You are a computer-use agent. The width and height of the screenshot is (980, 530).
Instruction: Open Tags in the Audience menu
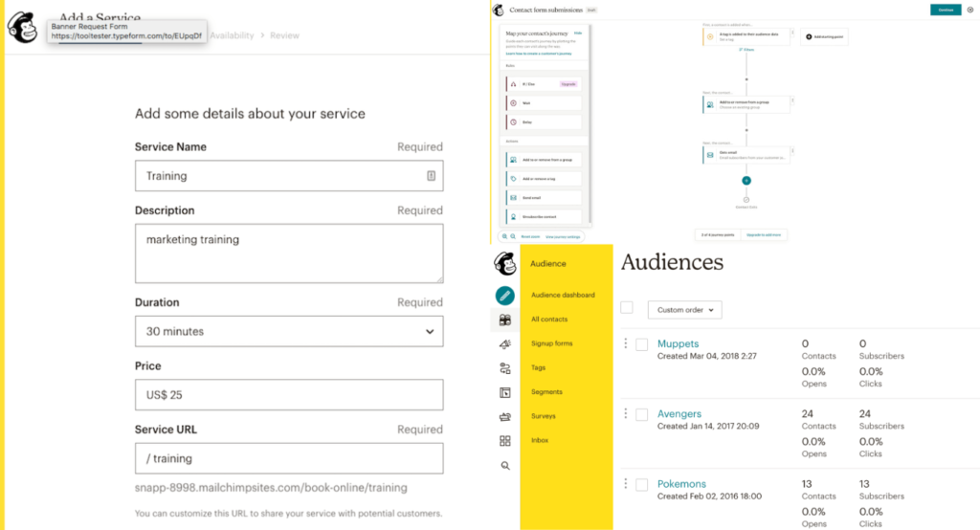coord(538,367)
